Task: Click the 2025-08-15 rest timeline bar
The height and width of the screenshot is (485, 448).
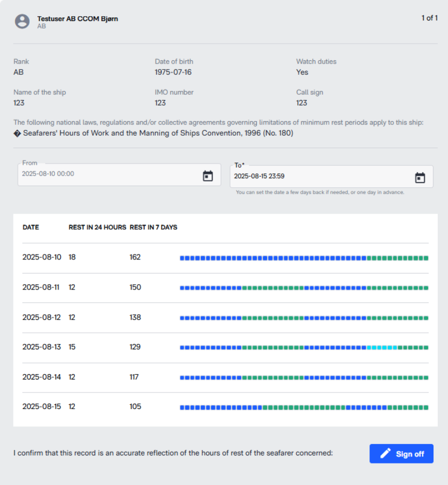Action: click(304, 407)
